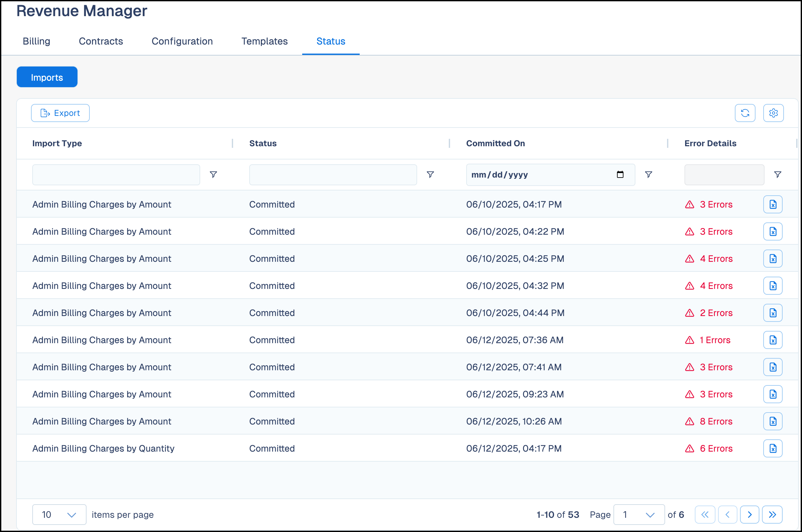Open items per page dropdown

59,515
